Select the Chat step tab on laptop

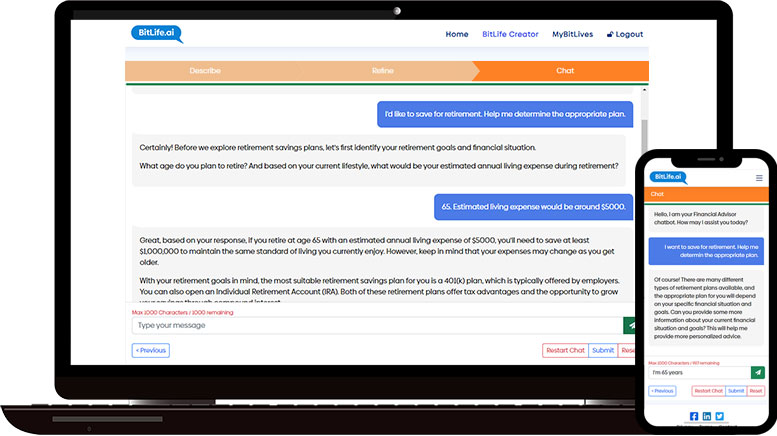pos(564,71)
